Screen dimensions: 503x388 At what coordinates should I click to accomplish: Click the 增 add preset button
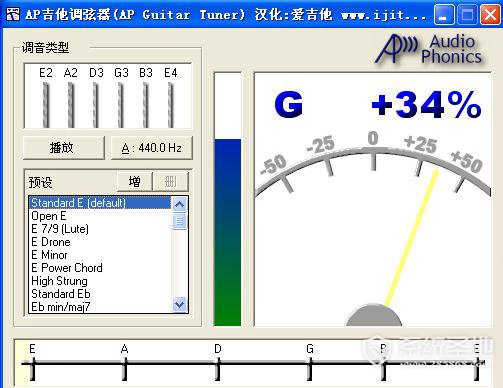pos(135,182)
